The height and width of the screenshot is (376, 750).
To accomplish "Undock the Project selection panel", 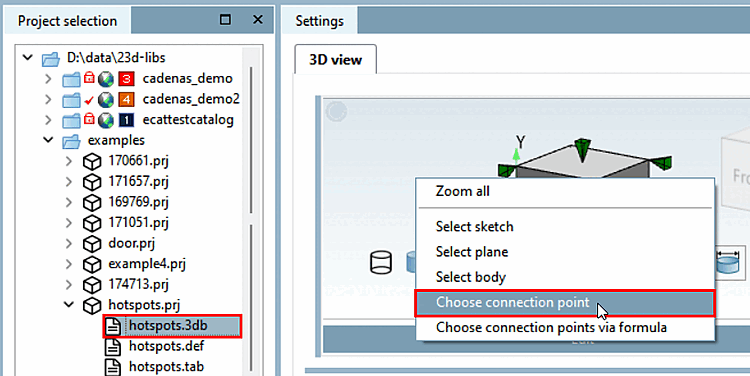I will pos(225,20).
